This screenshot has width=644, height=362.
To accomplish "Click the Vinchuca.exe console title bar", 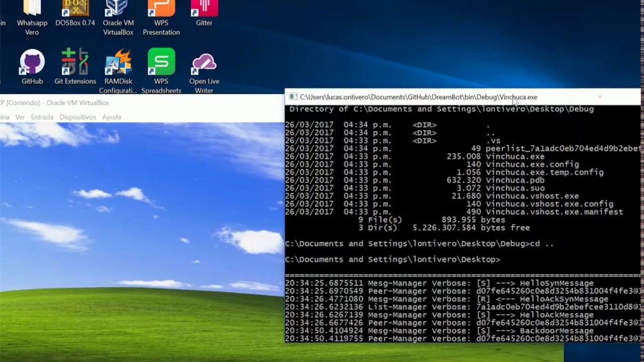I will click(x=462, y=97).
